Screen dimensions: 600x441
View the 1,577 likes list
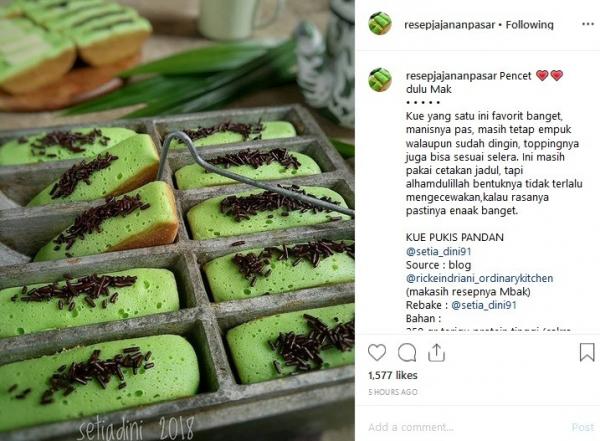point(393,376)
